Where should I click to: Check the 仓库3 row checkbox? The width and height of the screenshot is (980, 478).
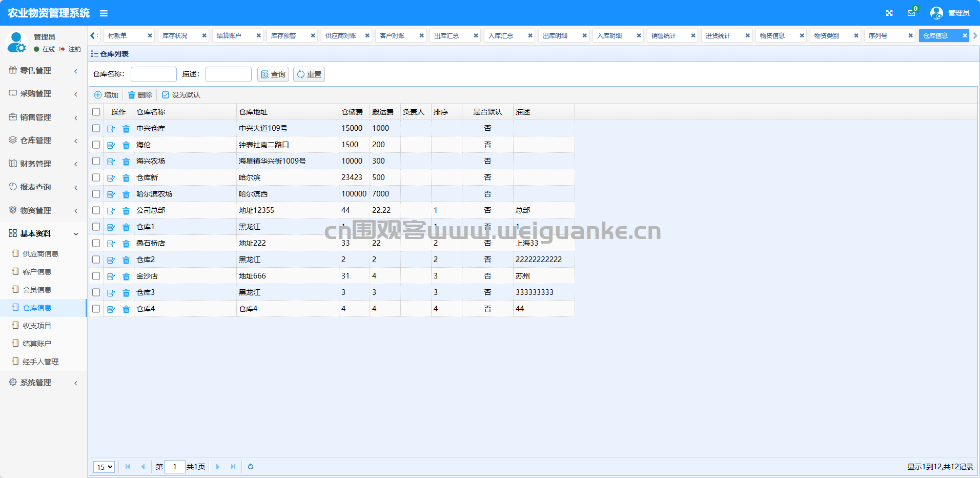click(x=96, y=292)
